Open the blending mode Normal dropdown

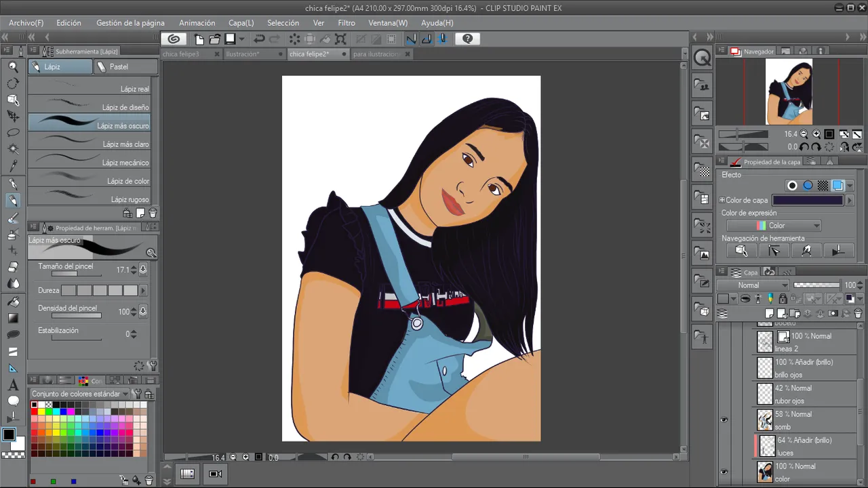[x=753, y=285]
